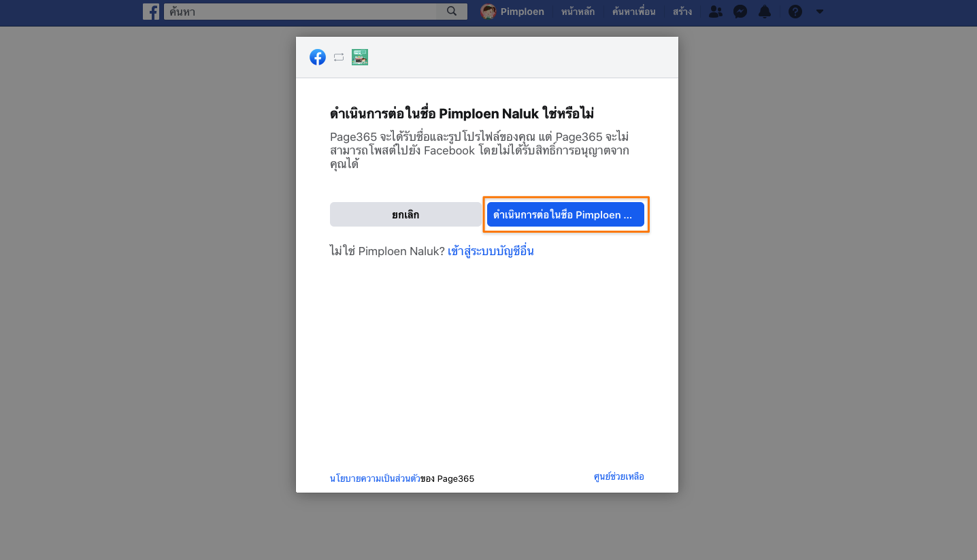
Task: Open ศูนย์ช่วยเหลือ help center link
Action: coord(618,476)
